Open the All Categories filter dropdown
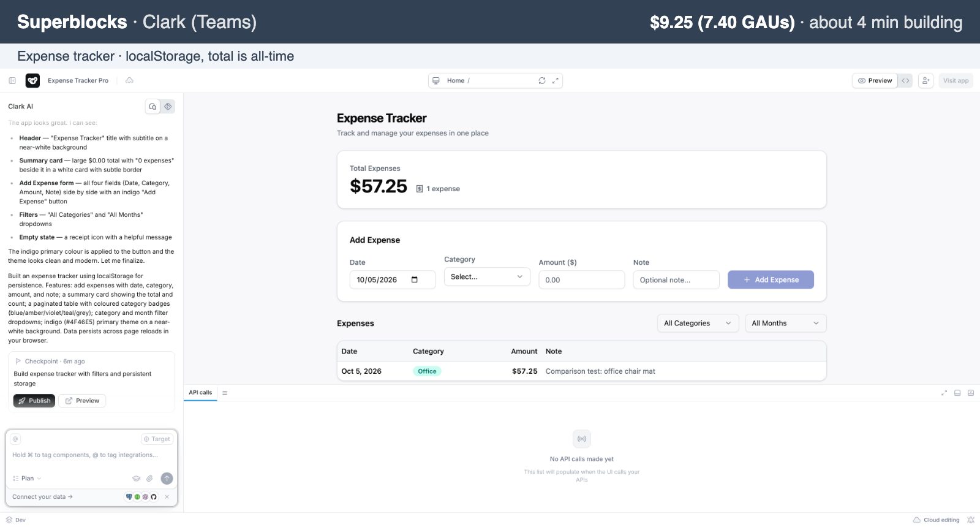The image size is (980, 527). point(697,323)
